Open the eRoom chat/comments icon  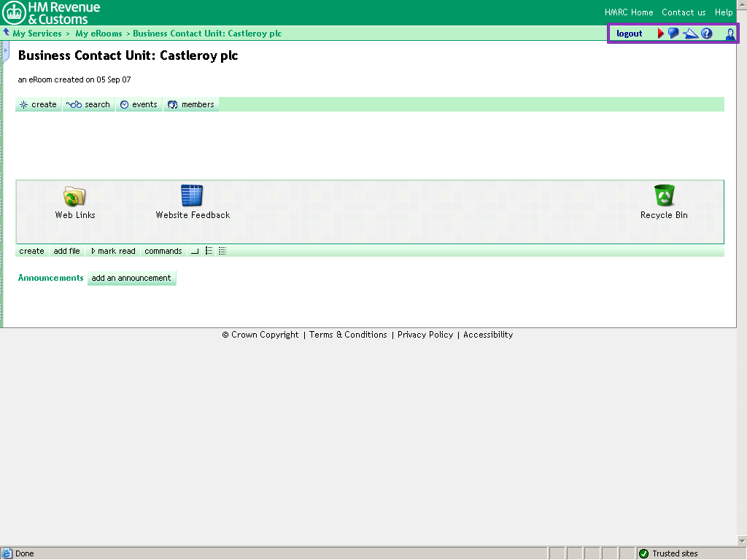[673, 33]
